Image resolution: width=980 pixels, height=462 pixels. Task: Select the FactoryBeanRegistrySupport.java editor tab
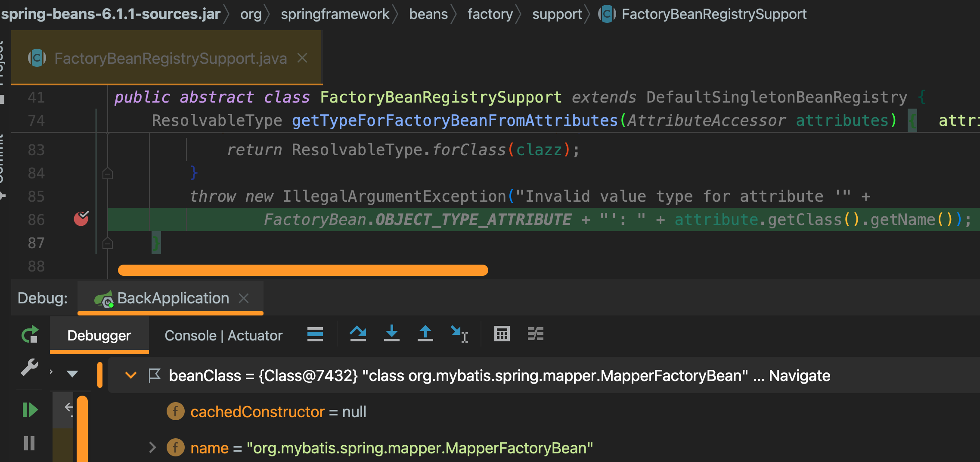point(170,58)
